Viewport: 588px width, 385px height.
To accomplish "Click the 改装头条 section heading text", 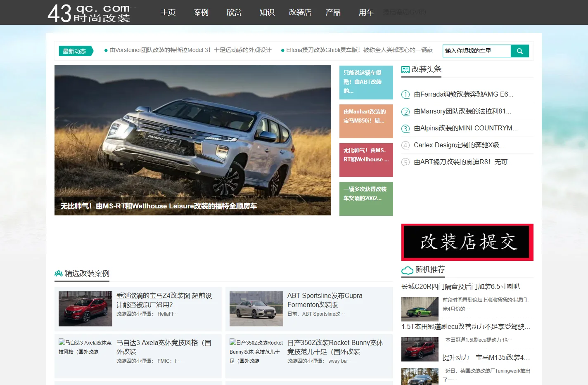I will pos(427,69).
